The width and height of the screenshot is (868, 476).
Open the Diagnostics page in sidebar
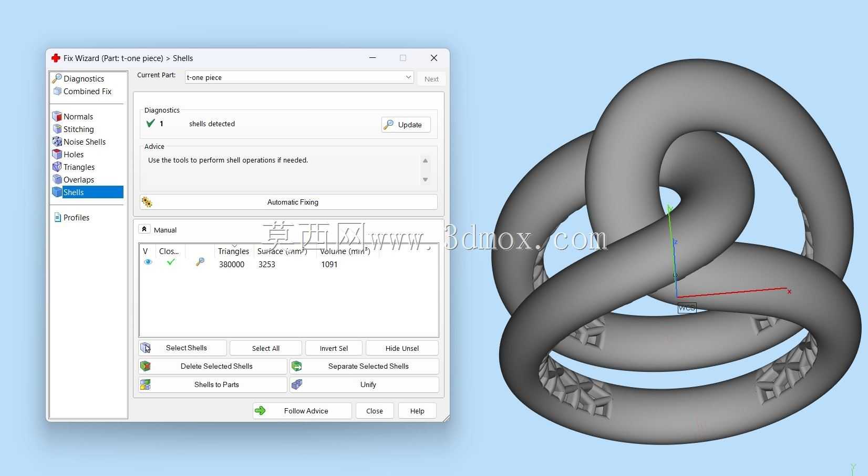point(84,79)
